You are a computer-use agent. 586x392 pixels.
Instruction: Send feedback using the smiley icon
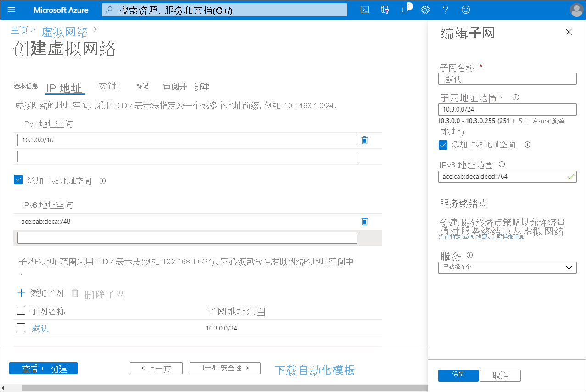click(x=465, y=9)
